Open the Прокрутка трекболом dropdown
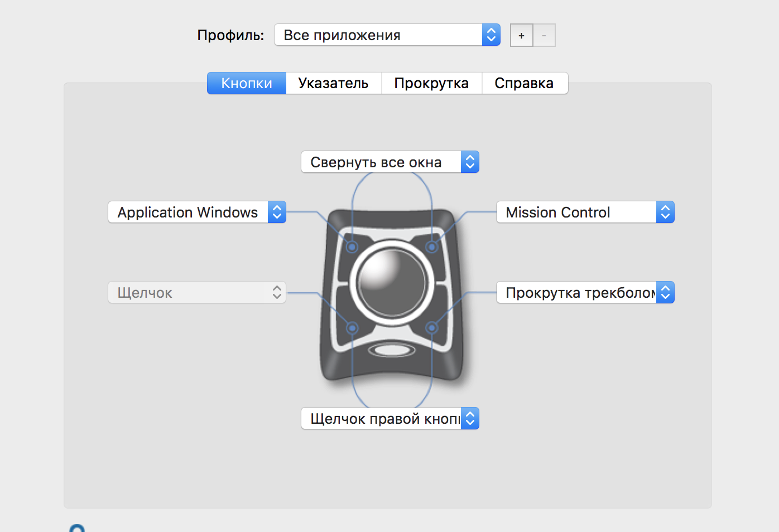Image resolution: width=779 pixels, height=532 pixels. click(585, 292)
